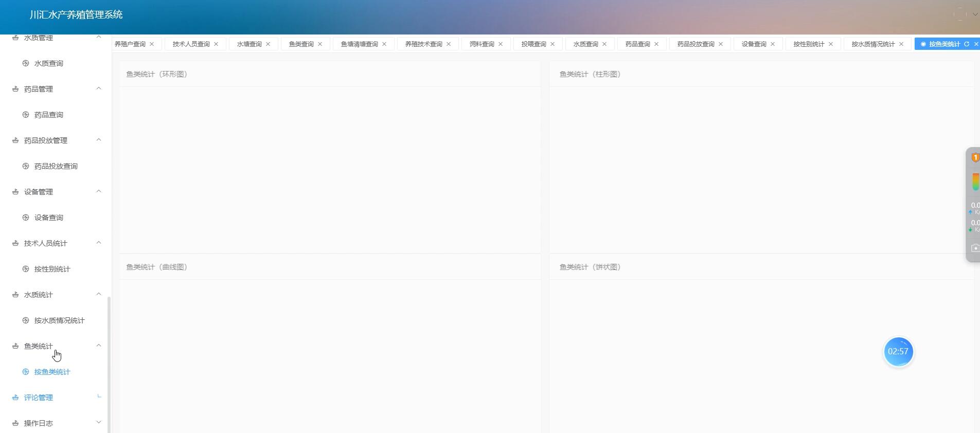Click the round icon beside 按性别统计
Screen dimensions: 980x433
click(x=26, y=269)
